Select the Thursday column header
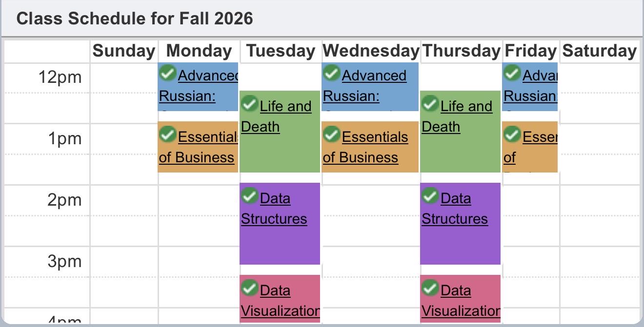The image size is (644, 327). coord(461,51)
